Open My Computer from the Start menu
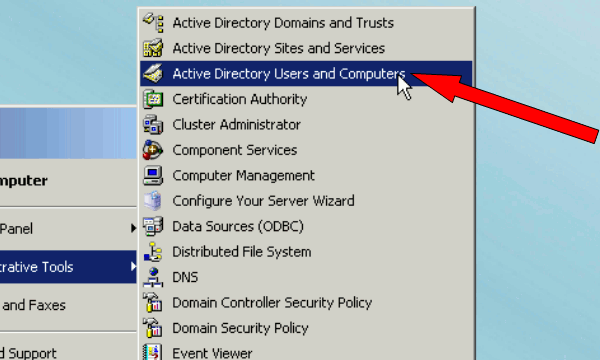This screenshot has height=360, width=600. (68, 181)
